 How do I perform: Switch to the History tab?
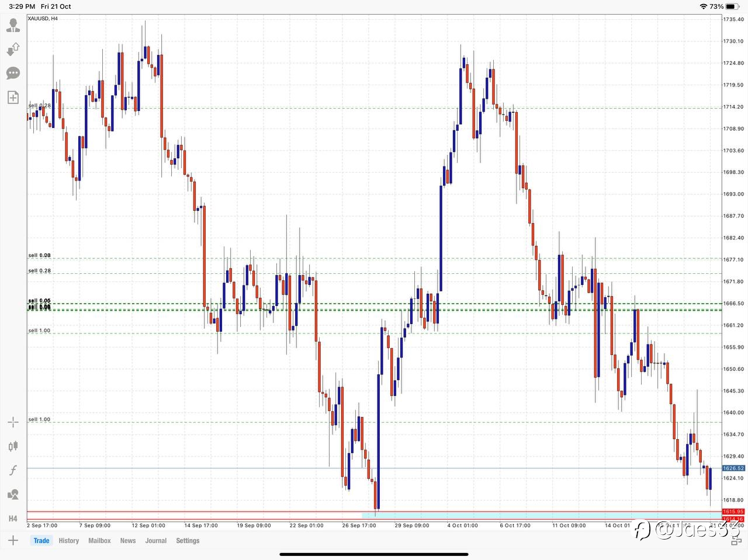click(x=69, y=541)
